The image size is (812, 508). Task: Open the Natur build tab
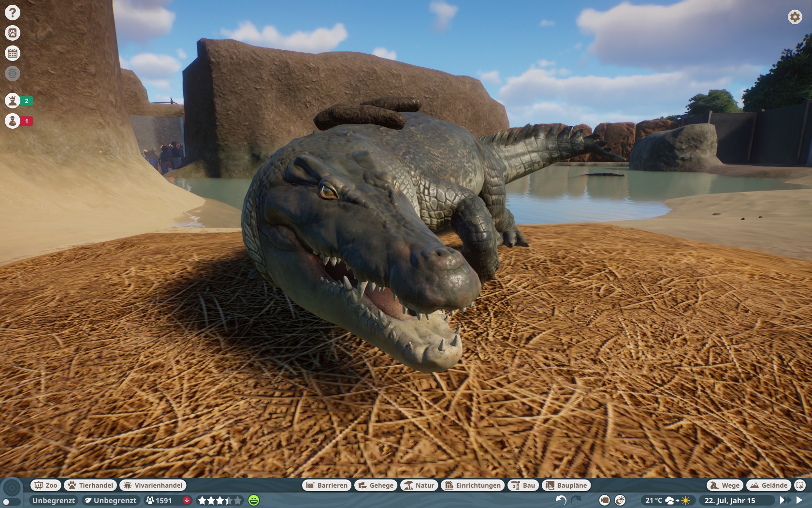coord(420,485)
